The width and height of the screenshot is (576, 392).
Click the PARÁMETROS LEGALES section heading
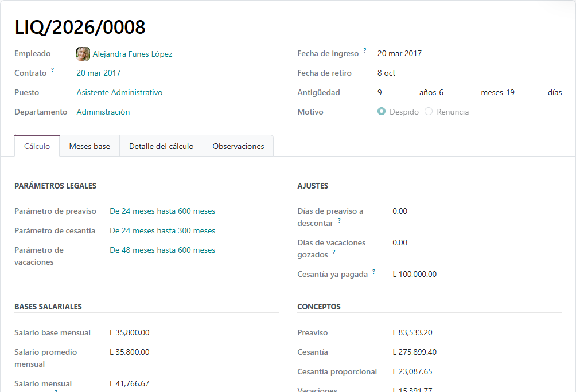click(x=56, y=186)
